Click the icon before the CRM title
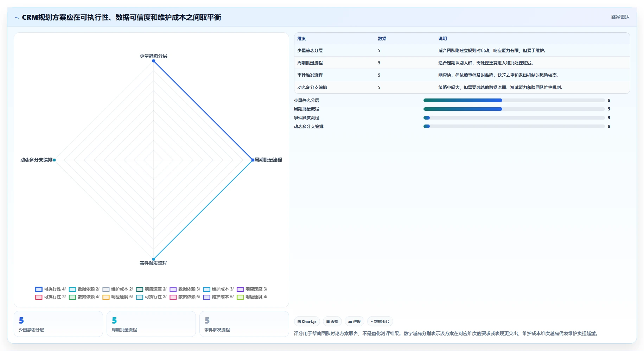 coord(17,18)
